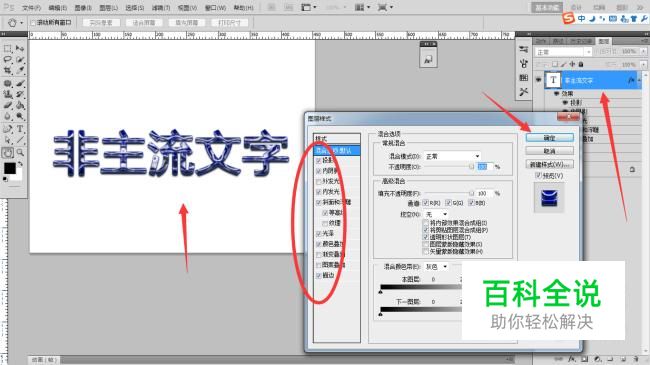Open layers panel blend mode dropdown

[x=563, y=52]
